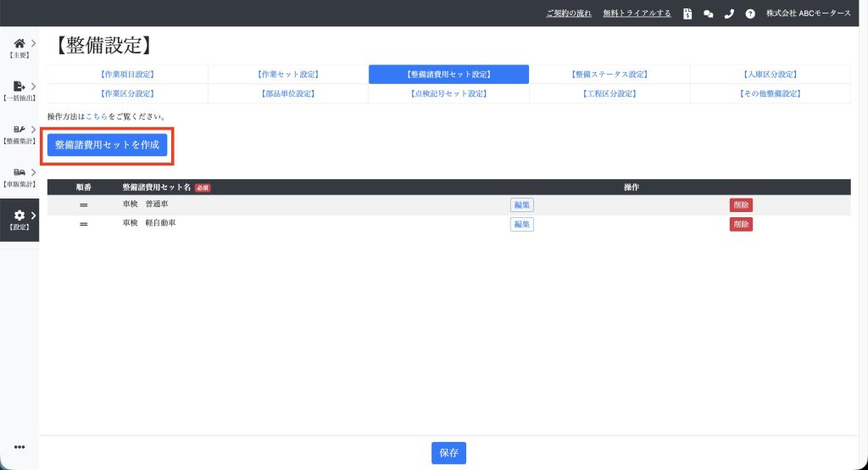Open the home 【主要】 sidebar icon
Image resolution: width=868 pixels, height=470 pixels.
click(x=19, y=44)
